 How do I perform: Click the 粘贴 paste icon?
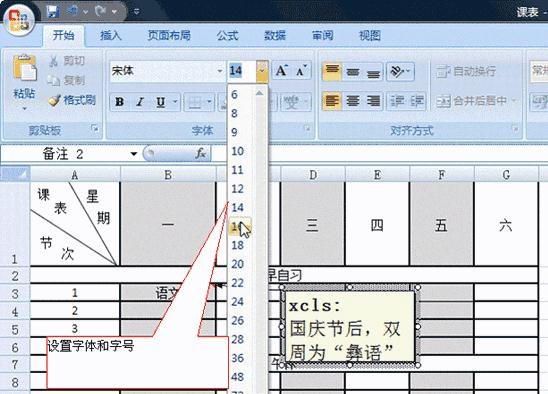click(24, 68)
